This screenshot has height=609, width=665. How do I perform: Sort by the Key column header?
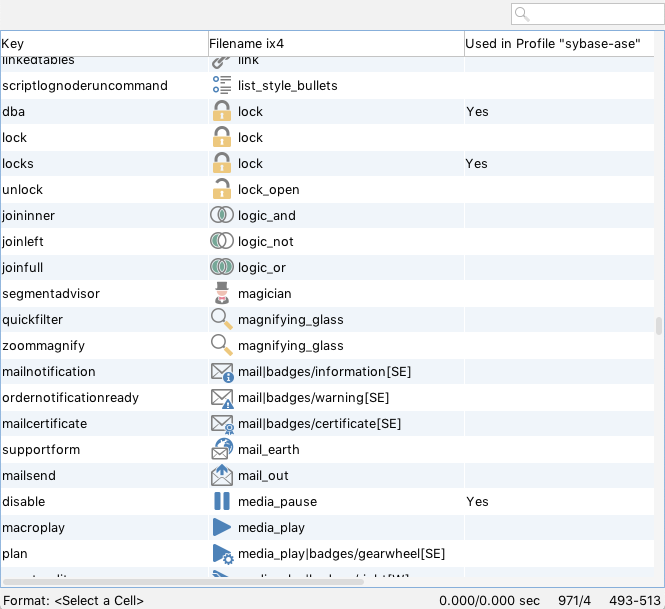coord(100,44)
